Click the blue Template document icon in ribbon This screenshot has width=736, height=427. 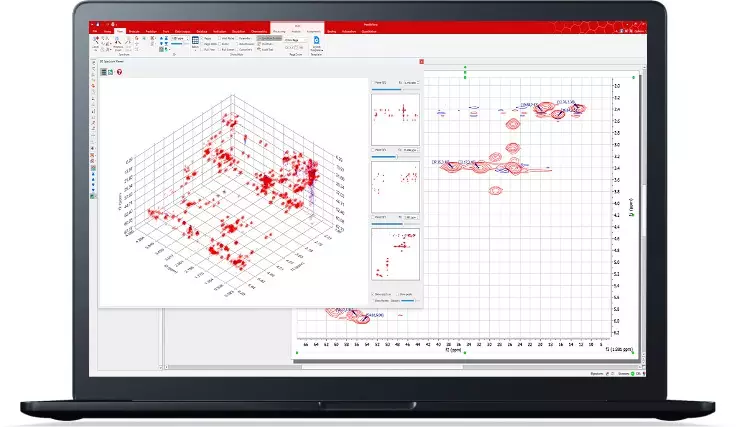[x=316, y=40]
